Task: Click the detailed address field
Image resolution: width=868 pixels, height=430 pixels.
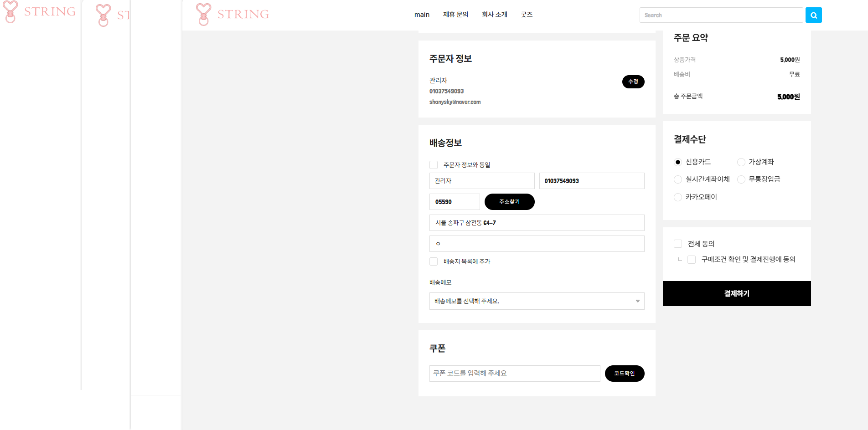Action: coord(537,244)
